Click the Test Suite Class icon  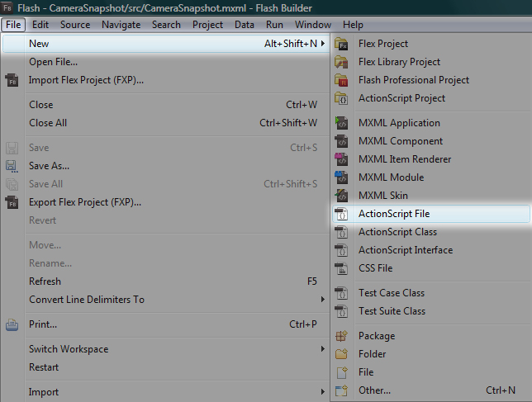(x=341, y=311)
